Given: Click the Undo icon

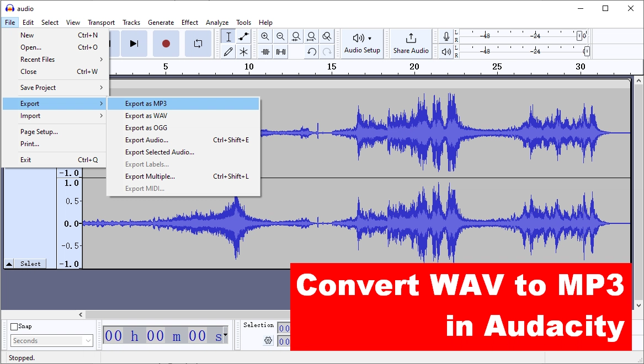Looking at the screenshot, I should (312, 51).
